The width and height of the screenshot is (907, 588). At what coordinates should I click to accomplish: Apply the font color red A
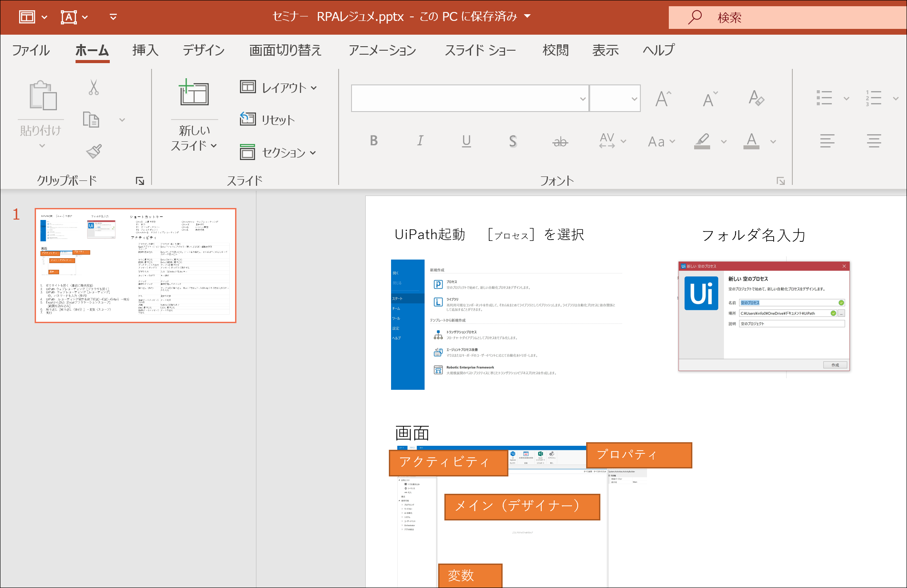tap(751, 141)
